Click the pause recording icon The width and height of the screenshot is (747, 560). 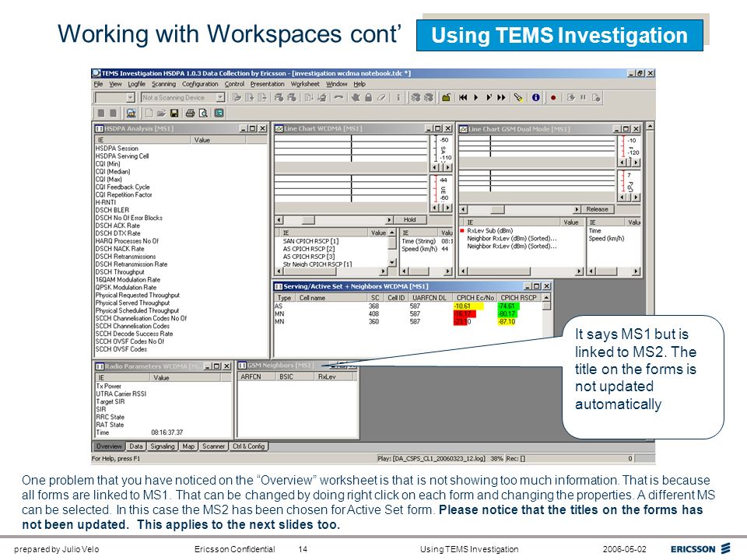583,98
